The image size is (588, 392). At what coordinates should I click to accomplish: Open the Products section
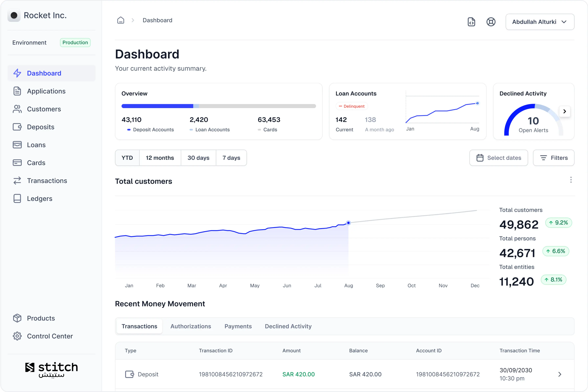tap(41, 318)
